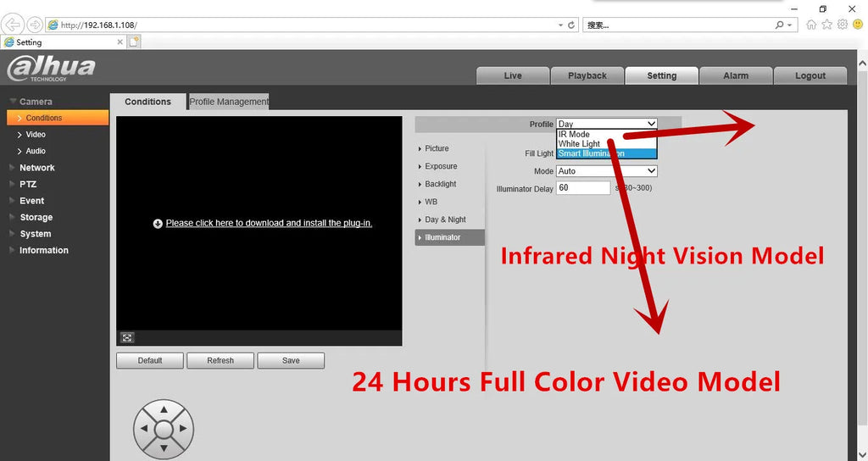
Task: Click the Save button
Action: pos(291,361)
